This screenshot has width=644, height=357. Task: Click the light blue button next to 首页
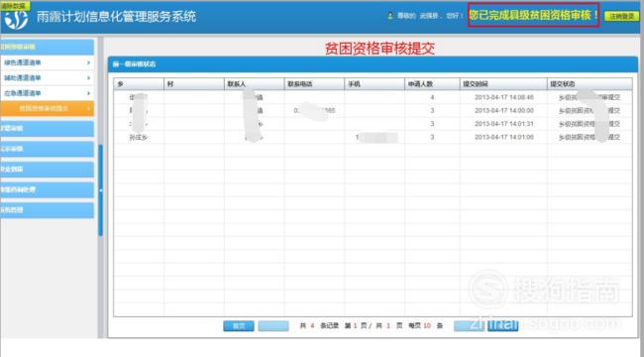pyautogui.click(x=273, y=325)
